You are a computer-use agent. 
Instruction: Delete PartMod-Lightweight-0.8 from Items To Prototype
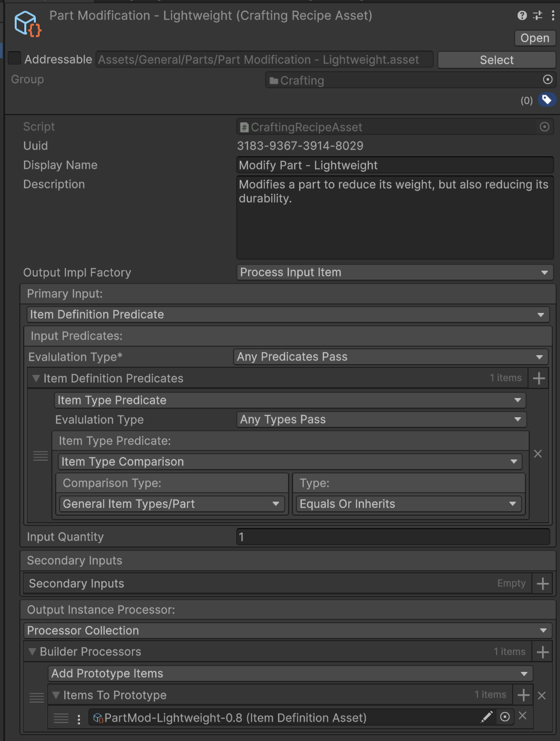523,717
